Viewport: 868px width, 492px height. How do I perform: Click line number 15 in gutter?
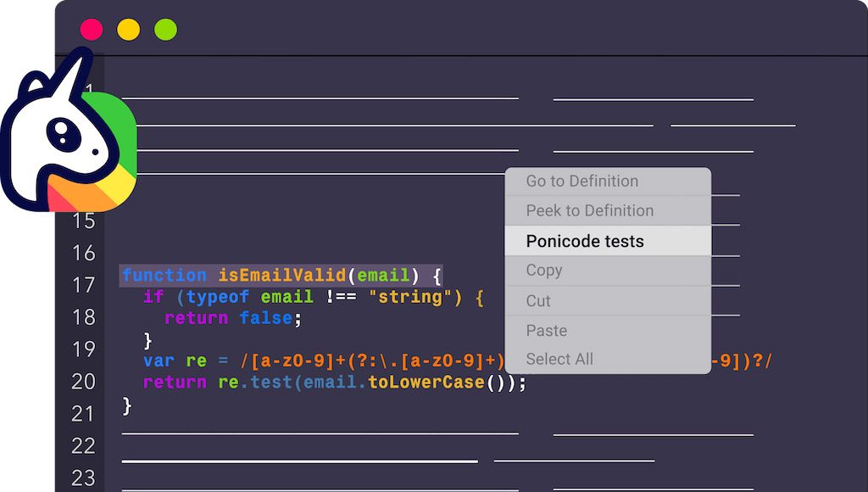coord(84,221)
